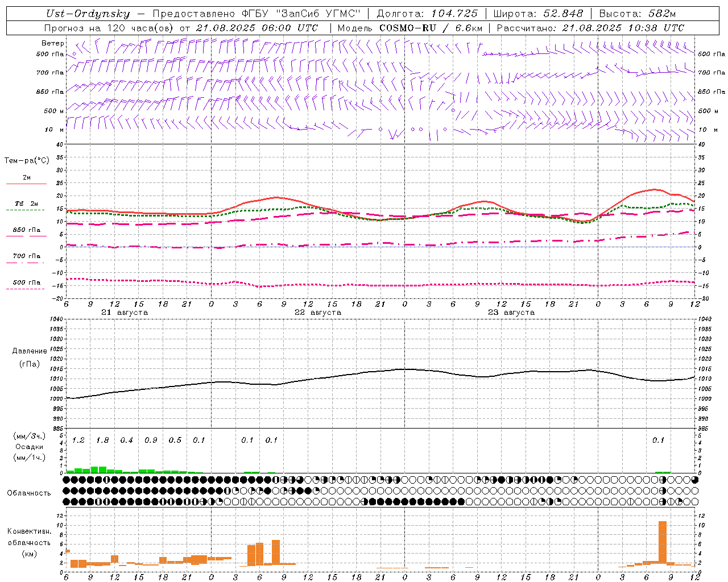The image size is (728, 582).
Task: Click the Тем-ра(°C) axis label
Action: (x=27, y=161)
